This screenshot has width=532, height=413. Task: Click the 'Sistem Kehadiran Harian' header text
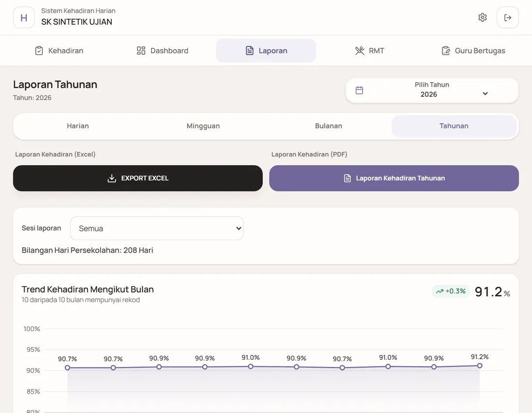(x=78, y=11)
